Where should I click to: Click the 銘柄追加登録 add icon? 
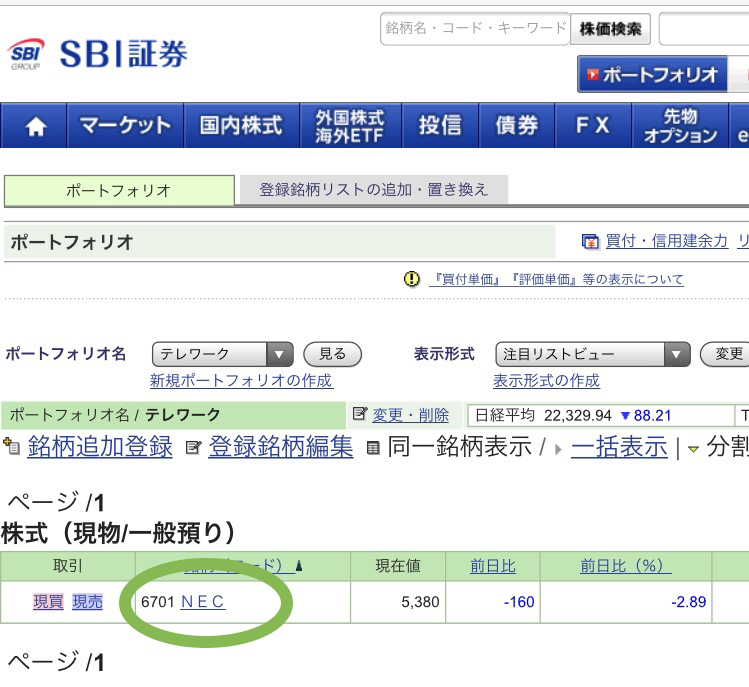coord(11,446)
